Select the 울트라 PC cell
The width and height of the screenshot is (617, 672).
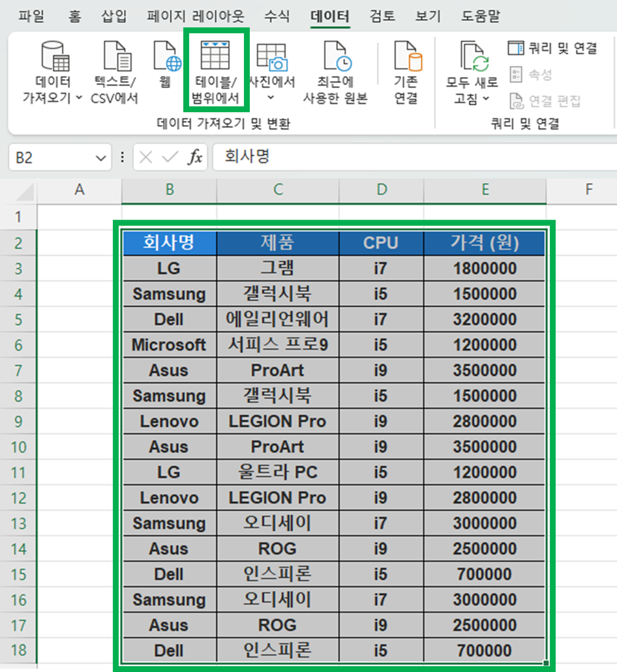pyautogui.click(x=278, y=473)
